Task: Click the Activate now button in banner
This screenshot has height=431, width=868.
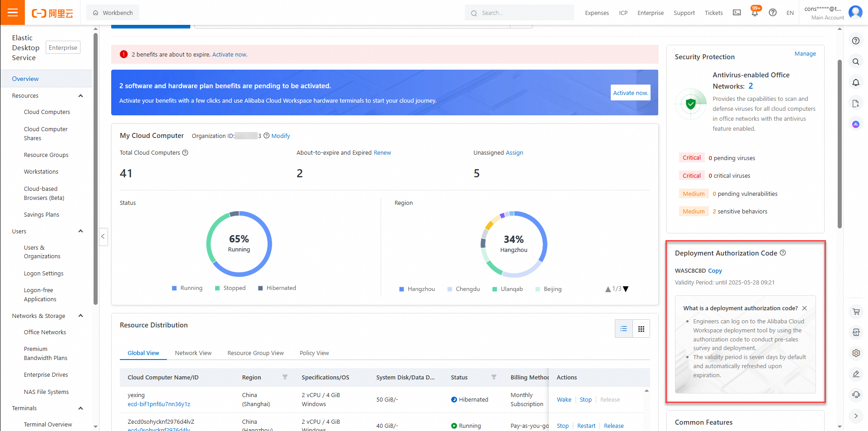Action: coord(630,93)
